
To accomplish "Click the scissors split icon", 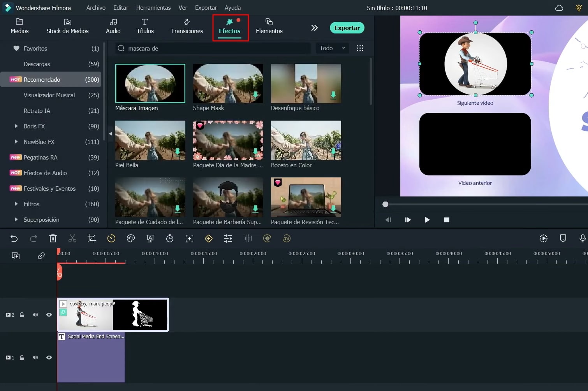I will point(72,238).
